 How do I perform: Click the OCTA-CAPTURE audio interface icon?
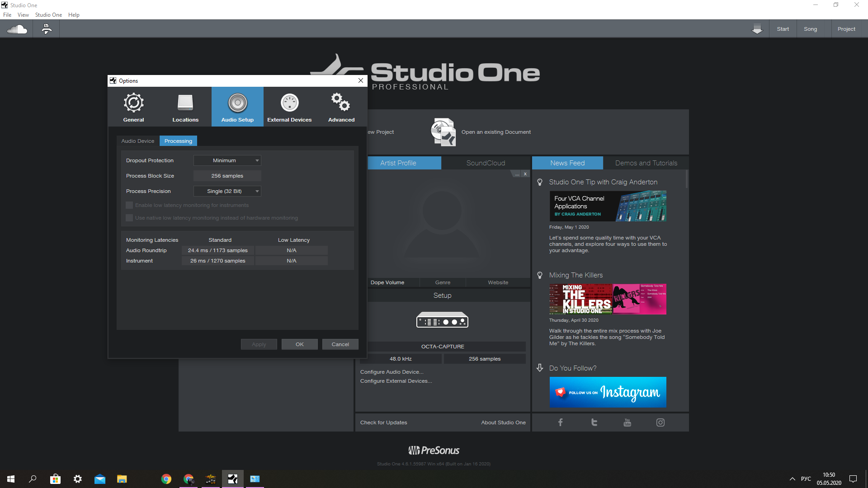442,320
